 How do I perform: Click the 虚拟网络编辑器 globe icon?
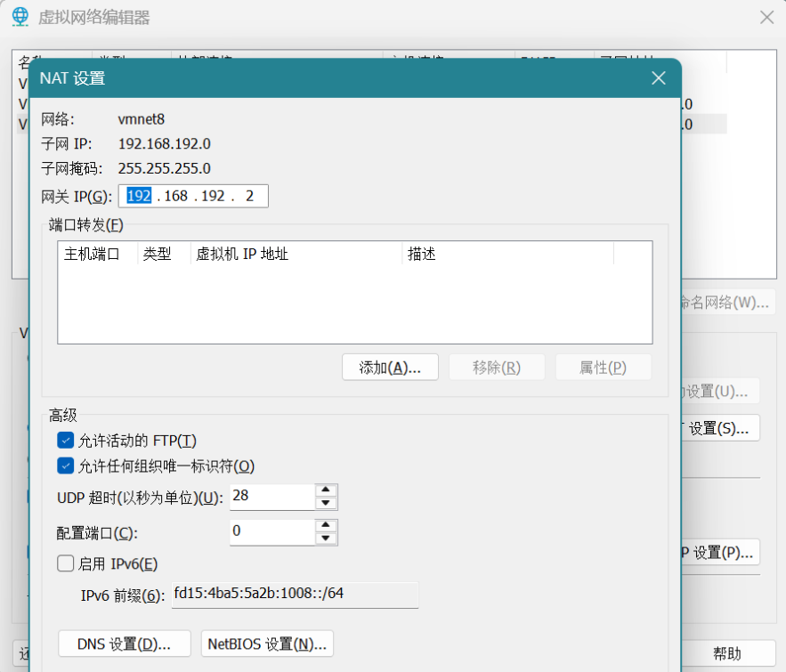pyautogui.click(x=20, y=17)
